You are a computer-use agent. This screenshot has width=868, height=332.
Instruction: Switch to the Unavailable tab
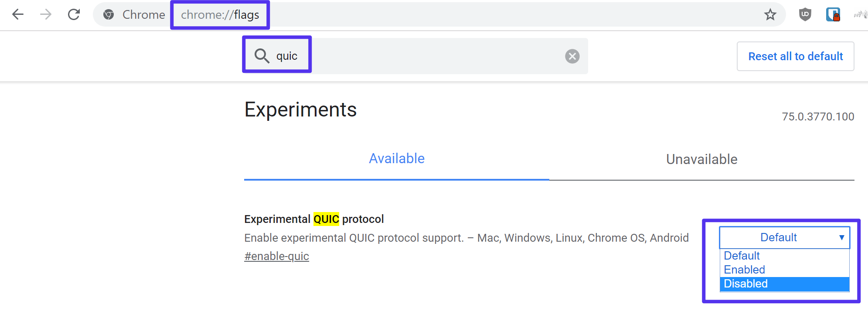click(x=701, y=159)
